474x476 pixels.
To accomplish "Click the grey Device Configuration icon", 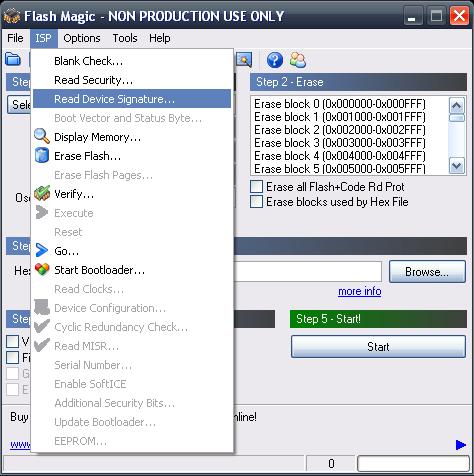I will click(x=42, y=307).
